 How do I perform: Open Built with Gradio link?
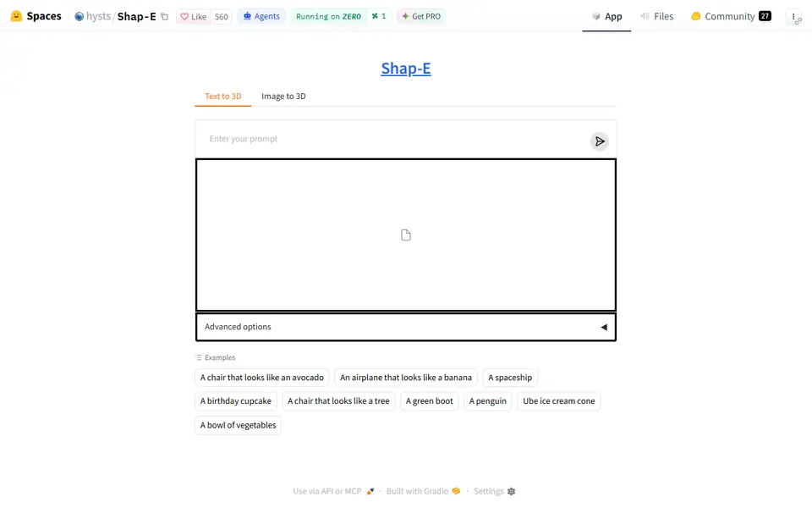(423, 491)
